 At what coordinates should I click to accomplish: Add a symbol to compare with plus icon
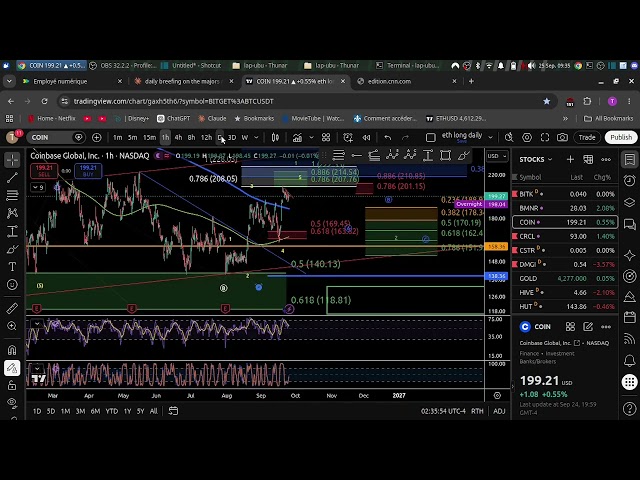click(x=96, y=138)
